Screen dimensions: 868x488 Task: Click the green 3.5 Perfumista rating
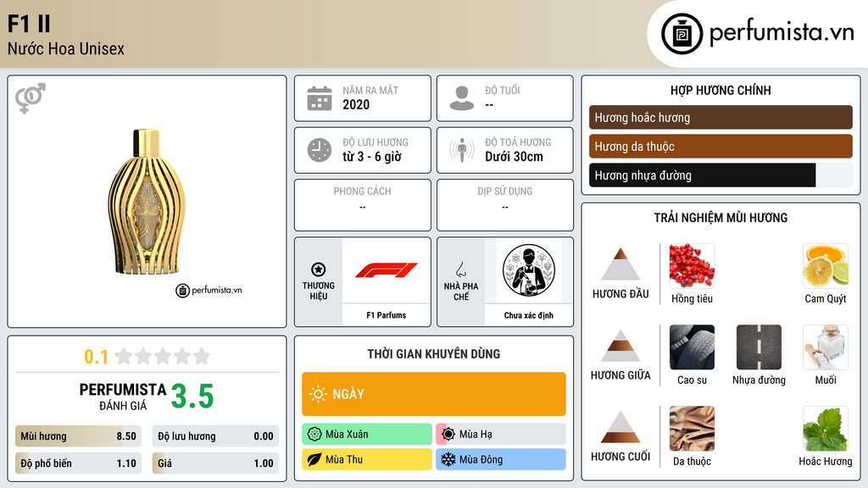pyautogui.click(x=192, y=396)
